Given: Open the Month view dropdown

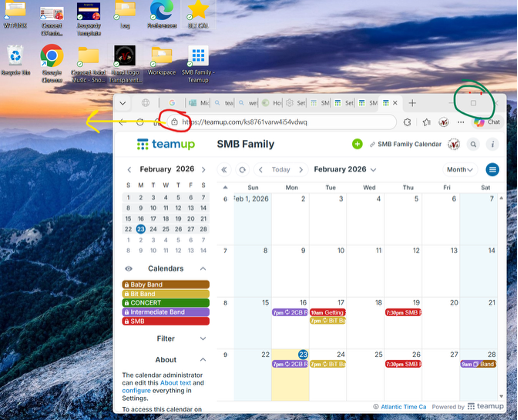Looking at the screenshot, I should 460,170.
